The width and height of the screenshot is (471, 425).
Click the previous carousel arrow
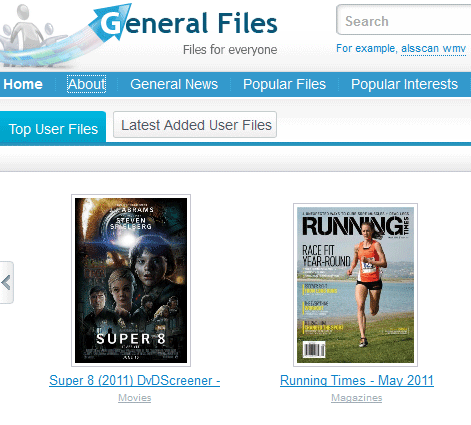tap(6, 283)
